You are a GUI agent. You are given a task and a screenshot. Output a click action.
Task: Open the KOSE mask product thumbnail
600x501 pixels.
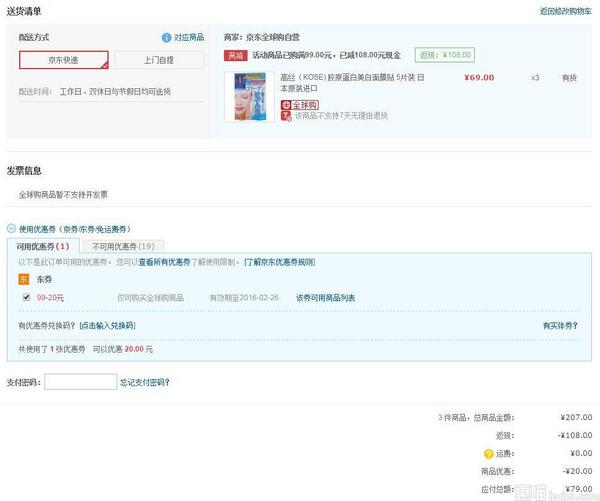[249, 97]
